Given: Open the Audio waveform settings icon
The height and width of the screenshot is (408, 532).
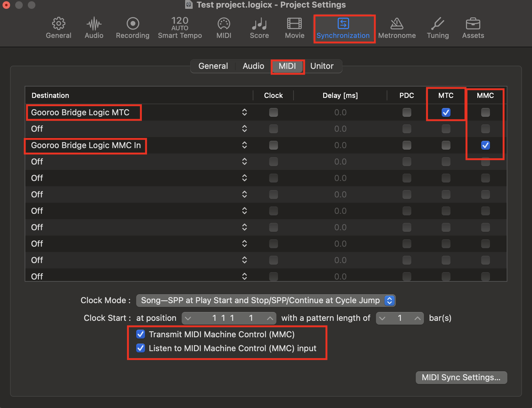Looking at the screenshot, I should (94, 23).
